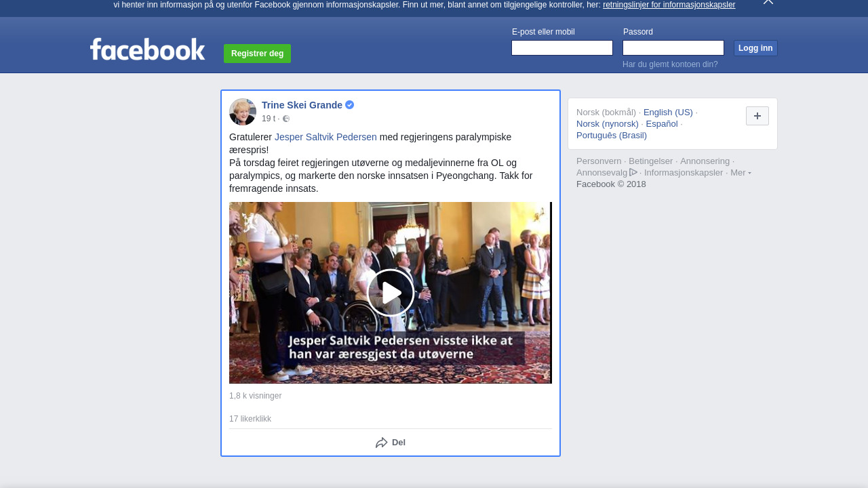The width and height of the screenshot is (868, 488).
Task: Open the Jesper Saltvik Pedersen link
Action: [x=325, y=137]
